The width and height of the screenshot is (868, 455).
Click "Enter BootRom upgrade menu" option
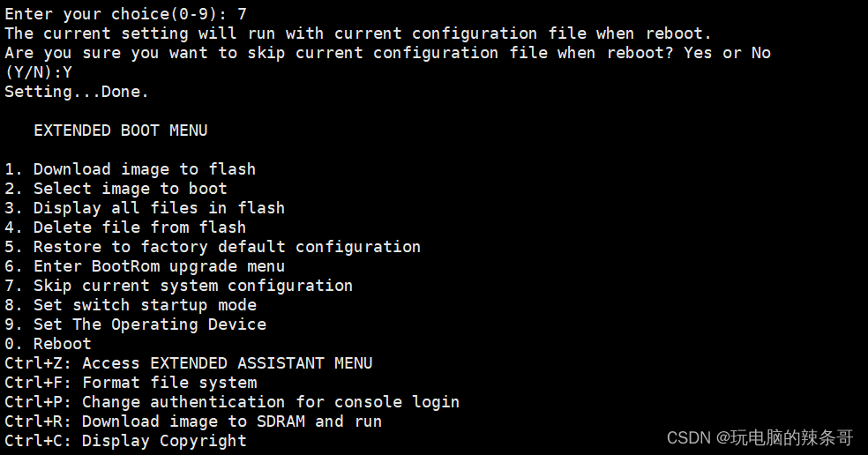point(145,266)
